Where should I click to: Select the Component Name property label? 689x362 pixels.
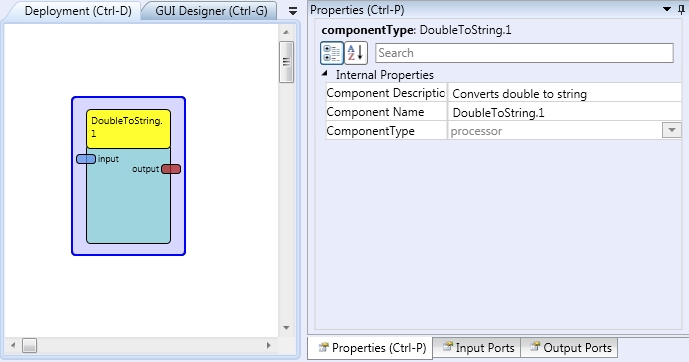[x=375, y=112]
